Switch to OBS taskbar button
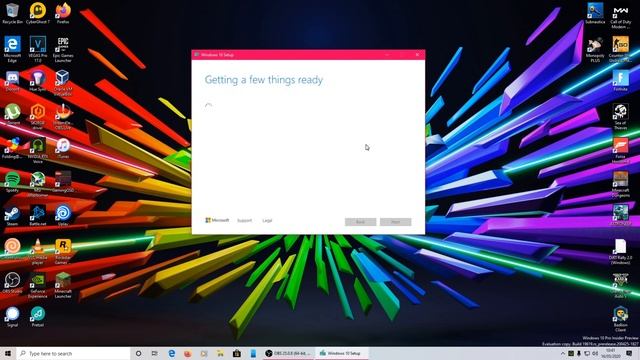Screen dimensions: 640x360 coord(288,353)
